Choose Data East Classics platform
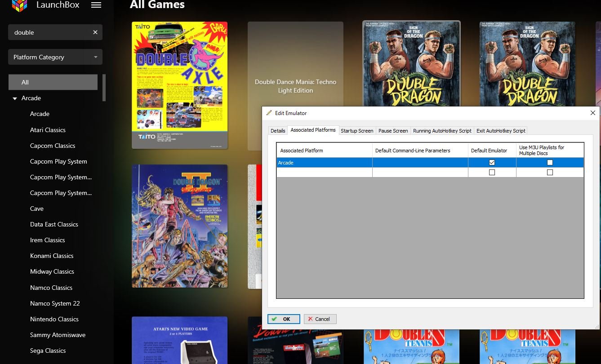Viewport: 601px width, 364px height. point(54,224)
